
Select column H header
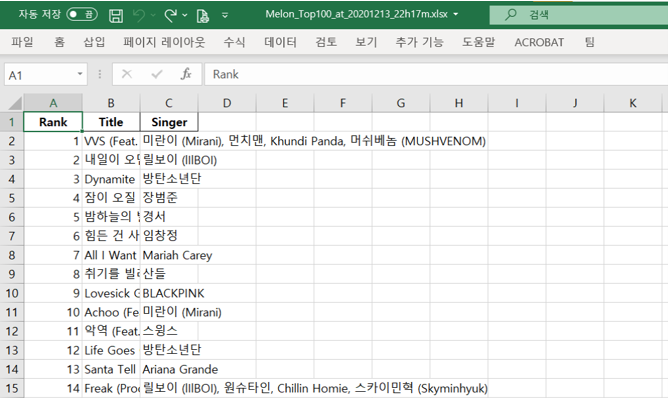(459, 103)
